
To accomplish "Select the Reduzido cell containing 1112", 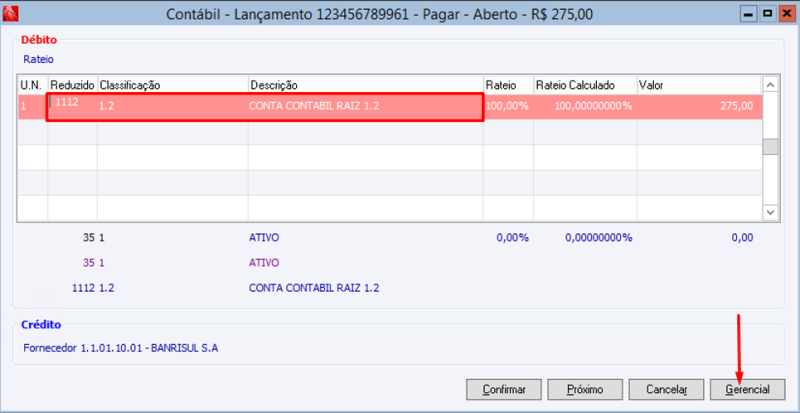I will tap(72, 107).
